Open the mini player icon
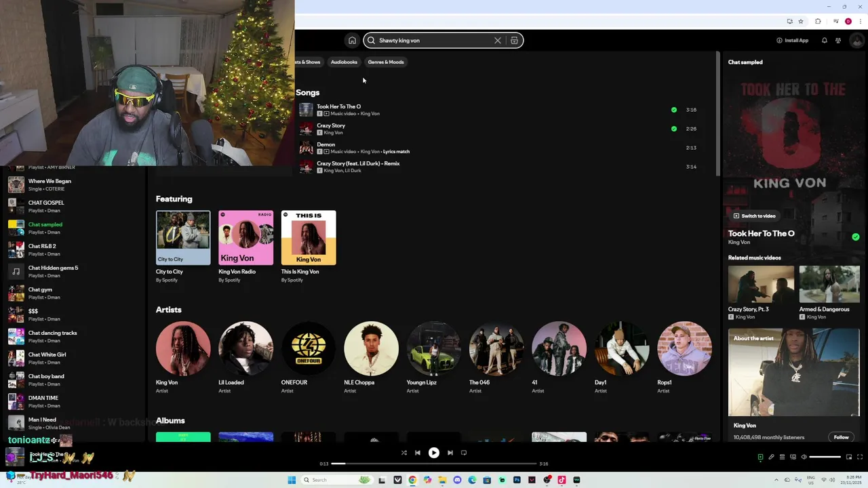The width and height of the screenshot is (868, 488). [849, 457]
